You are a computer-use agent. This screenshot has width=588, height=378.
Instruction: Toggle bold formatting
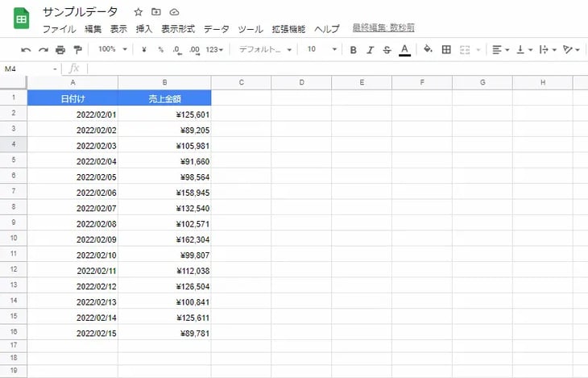tap(353, 50)
